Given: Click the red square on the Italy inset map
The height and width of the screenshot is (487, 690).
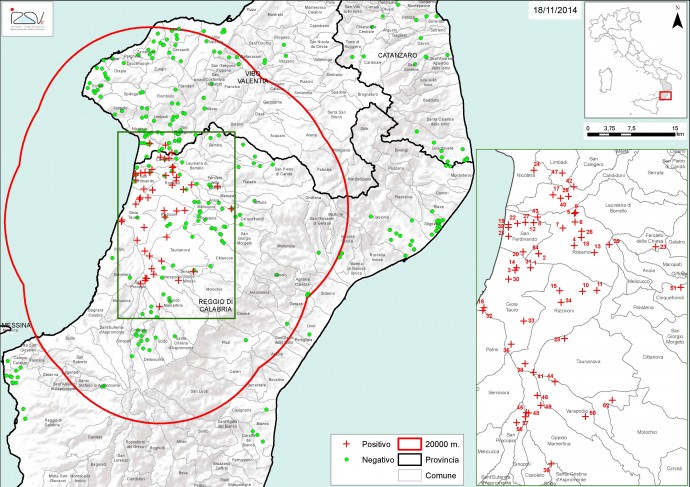Looking at the screenshot, I should 663,96.
